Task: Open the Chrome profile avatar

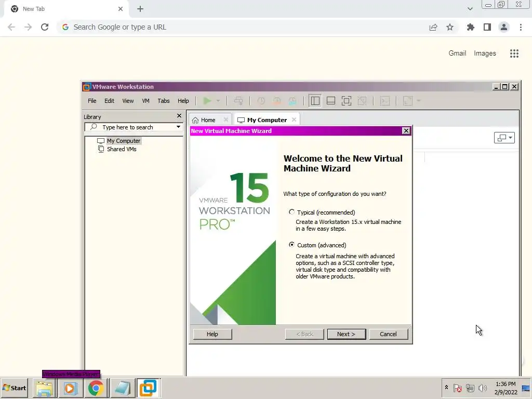Action: pyautogui.click(x=504, y=27)
